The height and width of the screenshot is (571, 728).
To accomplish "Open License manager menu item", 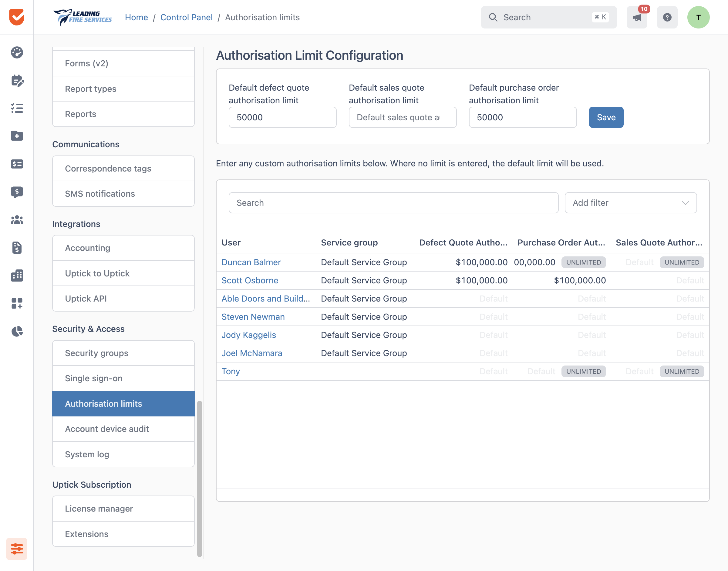I will coord(123,509).
